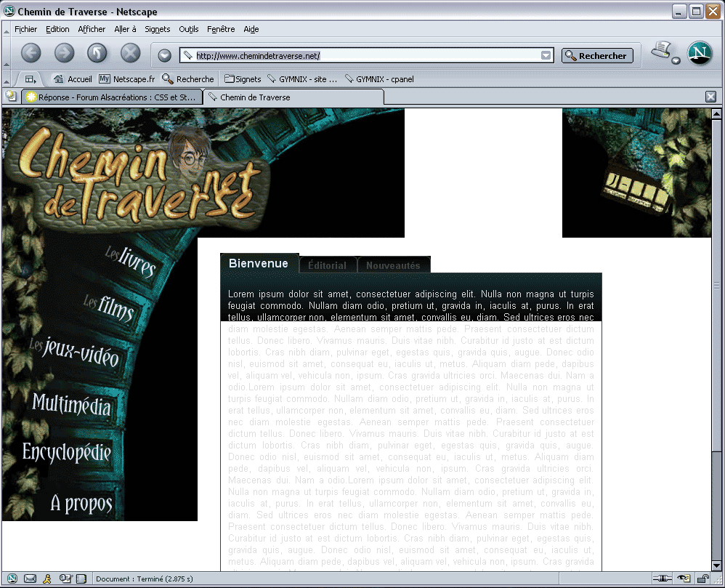Open Composer from the status bar icon

tap(65, 579)
